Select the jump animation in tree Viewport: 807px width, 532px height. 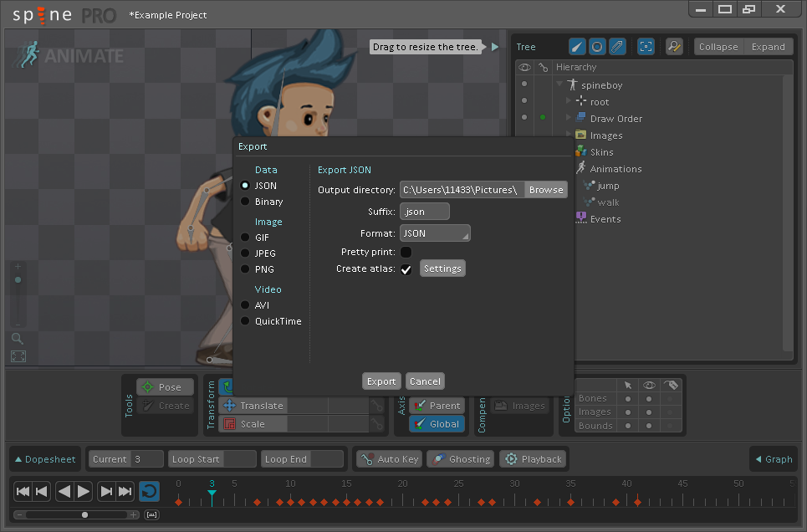pyautogui.click(x=608, y=186)
